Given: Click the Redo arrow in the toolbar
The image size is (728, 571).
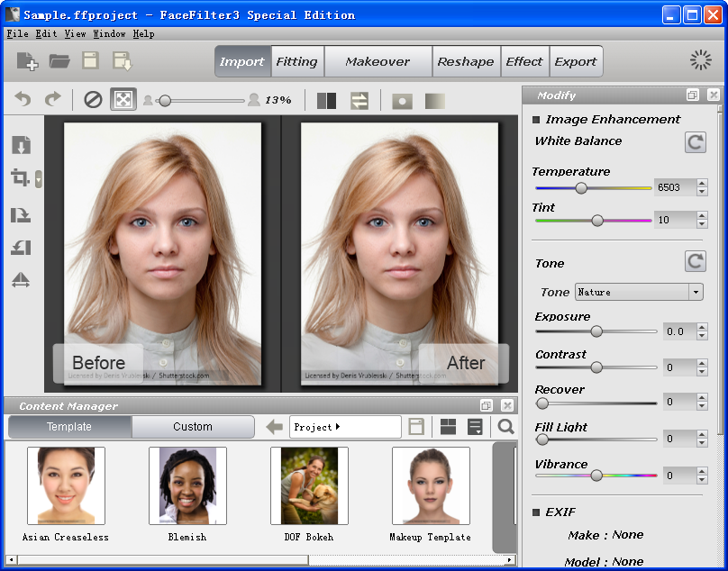Looking at the screenshot, I should tap(52, 100).
